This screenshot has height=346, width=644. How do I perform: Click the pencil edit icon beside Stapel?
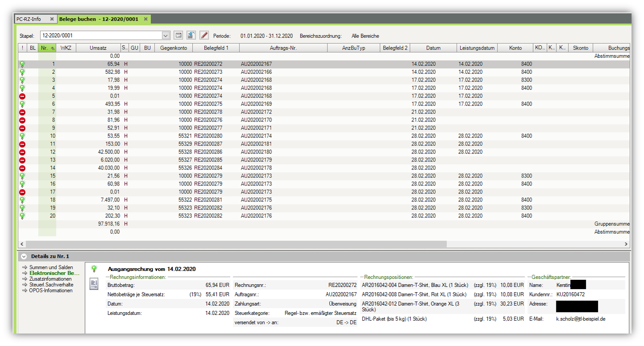(204, 36)
